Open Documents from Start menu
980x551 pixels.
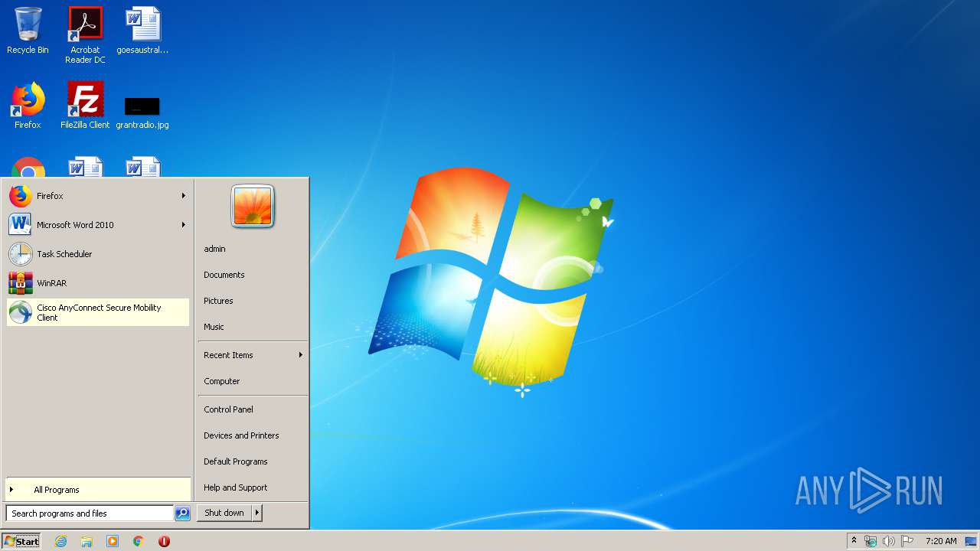coord(224,275)
